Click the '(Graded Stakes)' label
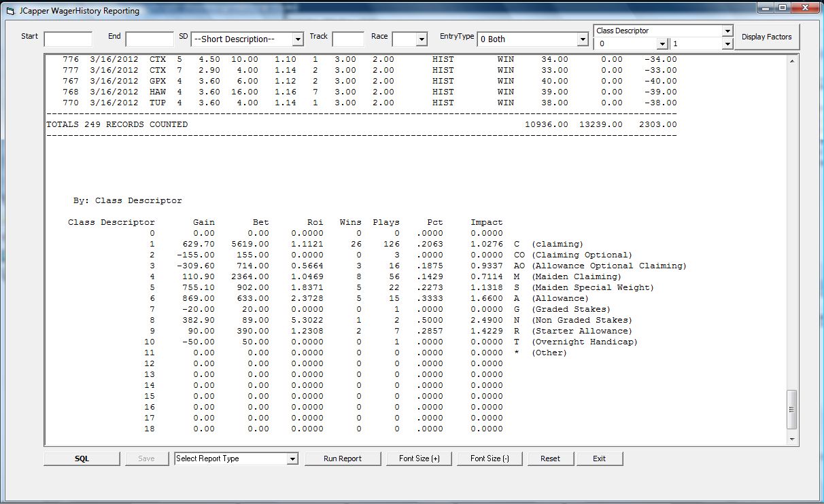This screenshot has height=504, width=824. 571,310
